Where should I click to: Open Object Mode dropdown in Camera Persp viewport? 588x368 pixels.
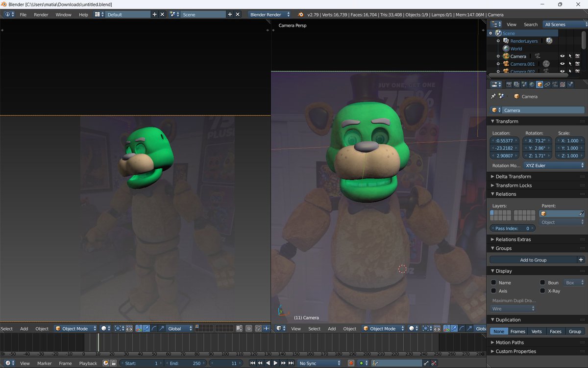click(383, 328)
